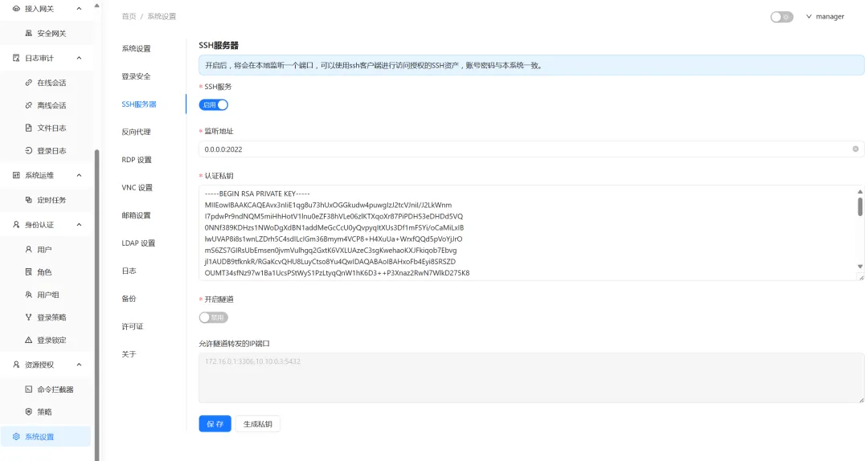Click the 离线会话 icon
Screen dimensions: 868x461
[29, 105]
